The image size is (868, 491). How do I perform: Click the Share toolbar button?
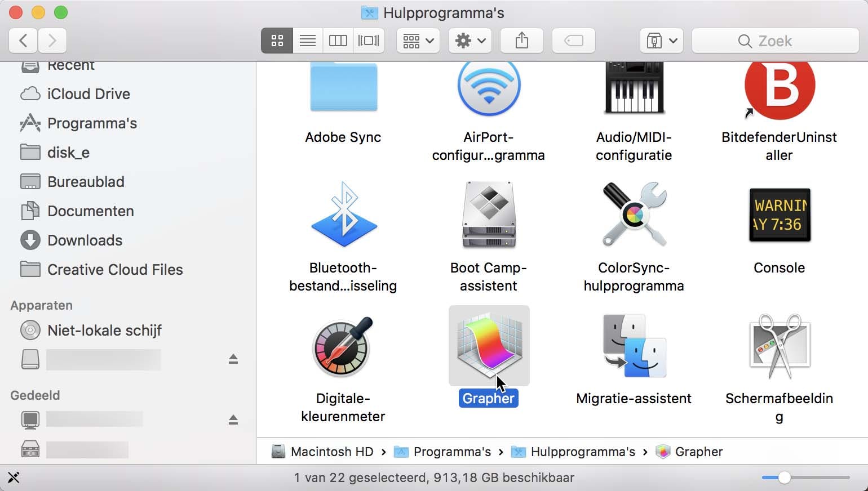[522, 41]
